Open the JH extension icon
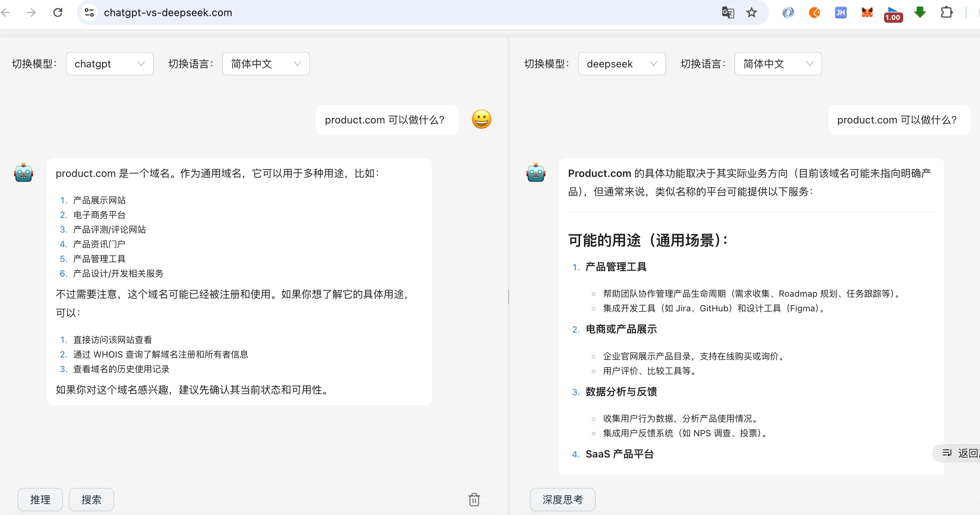The height and width of the screenshot is (515, 980). click(840, 12)
